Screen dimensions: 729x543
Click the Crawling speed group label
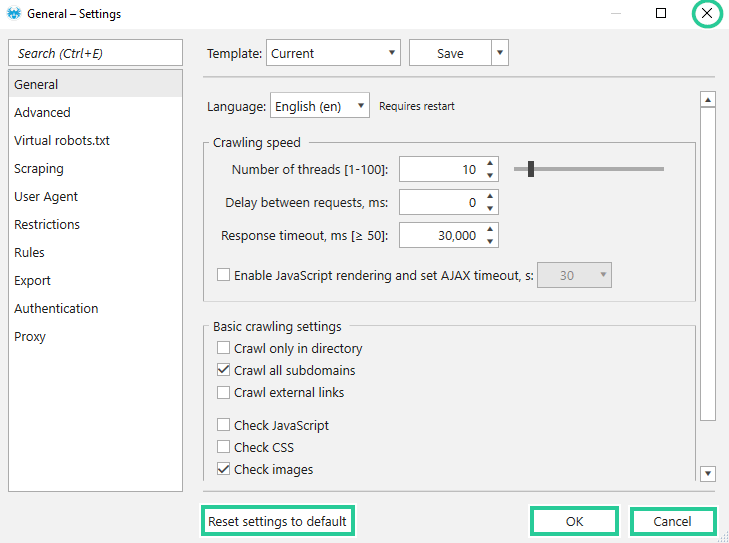257,142
